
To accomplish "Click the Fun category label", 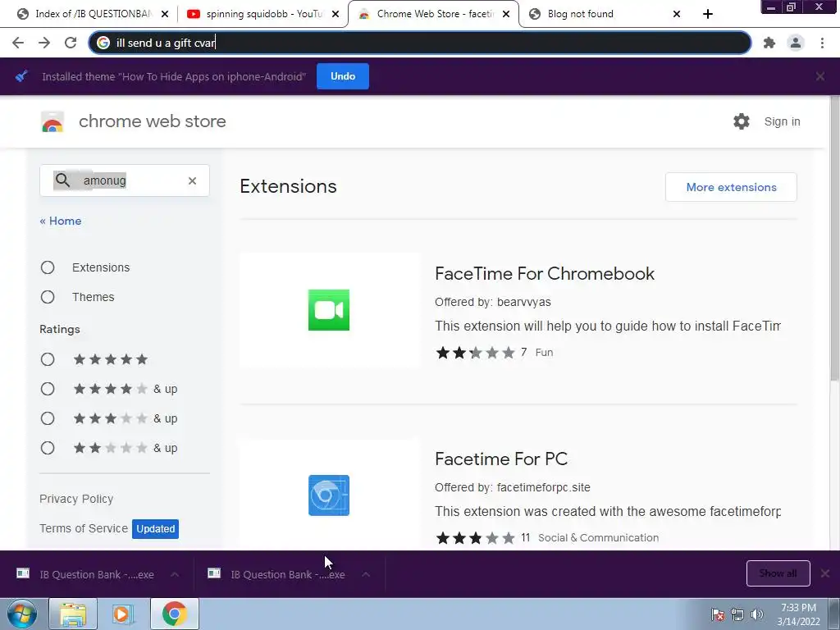I will (x=544, y=353).
